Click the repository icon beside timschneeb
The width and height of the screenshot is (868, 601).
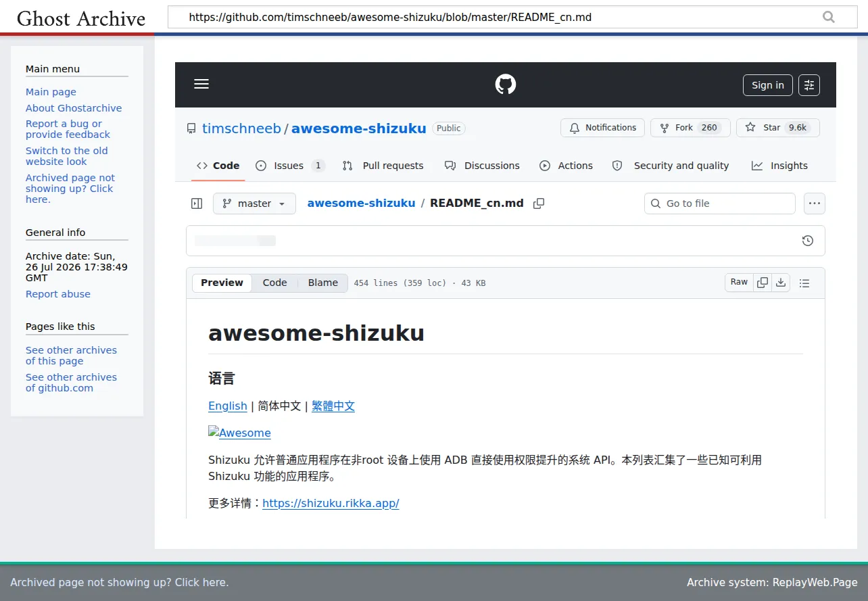pyautogui.click(x=191, y=128)
